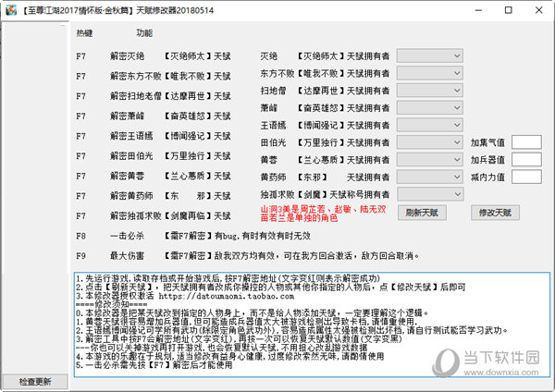Image resolution: width=555 pixels, height=392 pixels.
Task: Click the F8 hotkey label
Action: [x=80, y=236]
